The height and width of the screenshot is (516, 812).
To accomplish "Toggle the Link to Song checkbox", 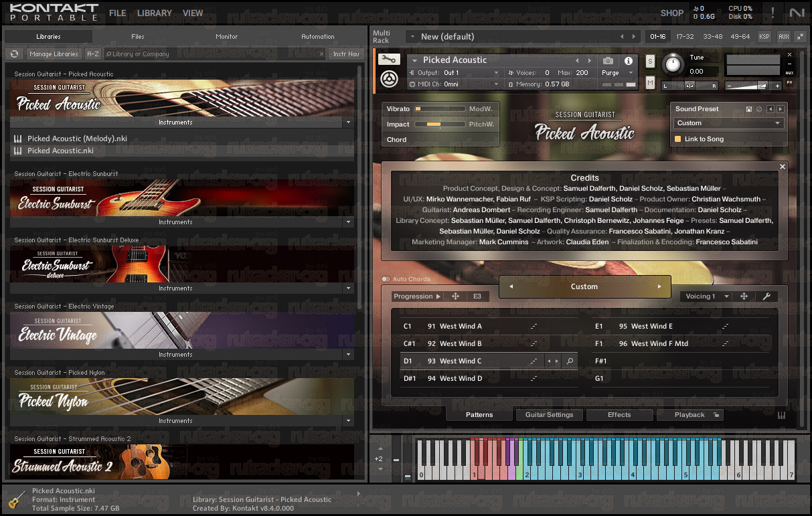I will (677, 139).
